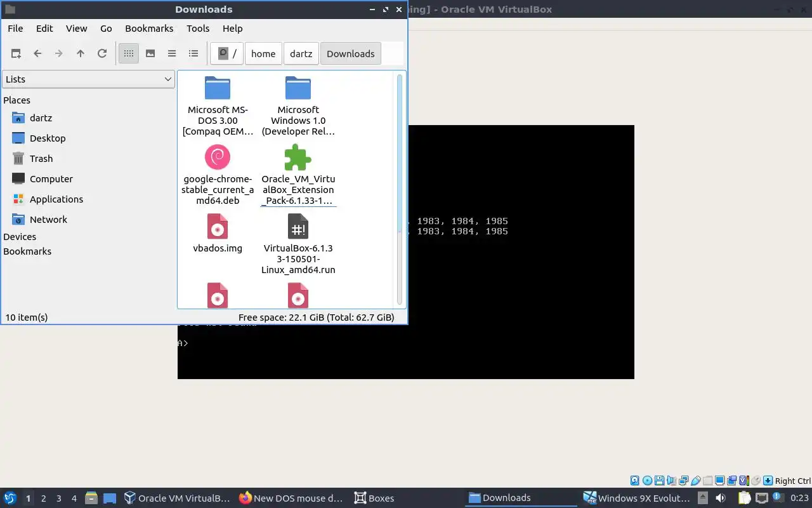Screen dimensions: 812x508
Task: Click VirtualBox audio status icon
Action: (671, 481)
